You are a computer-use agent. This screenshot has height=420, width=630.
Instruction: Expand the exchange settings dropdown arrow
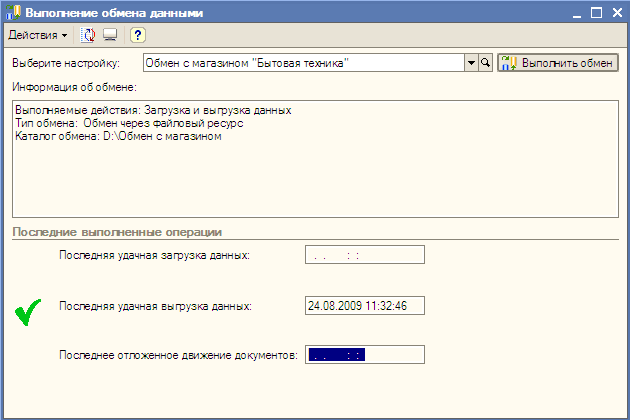471,63
